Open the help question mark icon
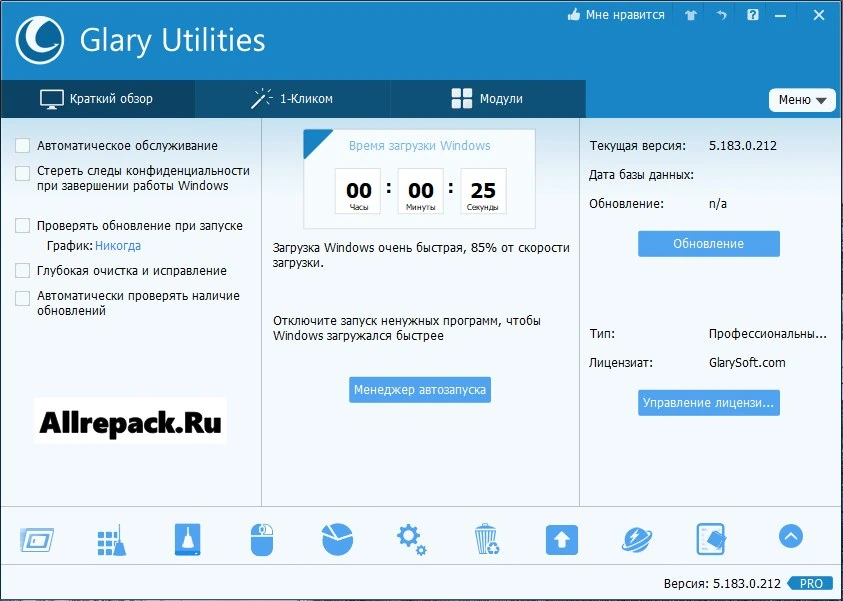The image size is (843, 601). click(753, 15)
